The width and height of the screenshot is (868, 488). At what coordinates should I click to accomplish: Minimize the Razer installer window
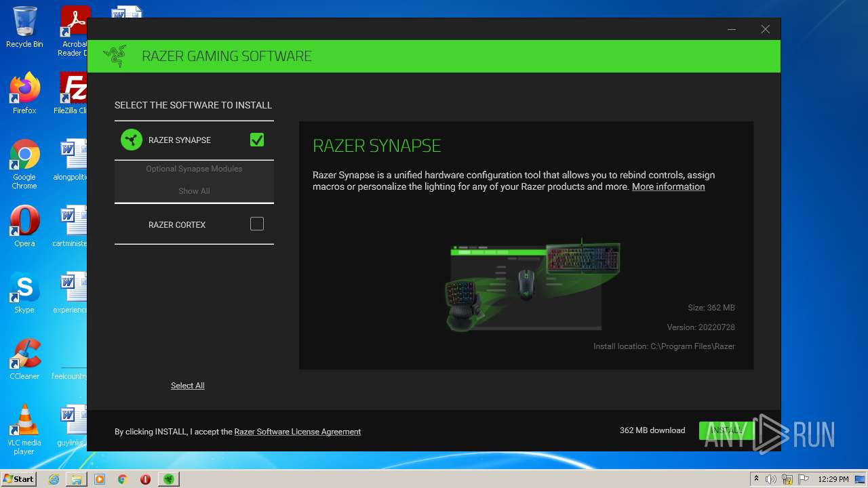click(732, 29)
